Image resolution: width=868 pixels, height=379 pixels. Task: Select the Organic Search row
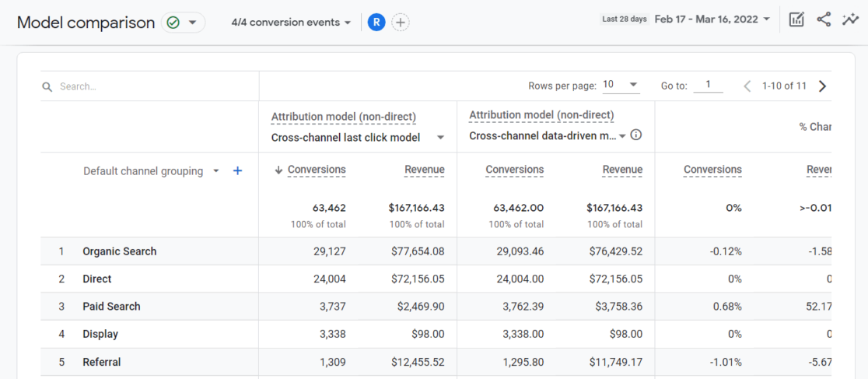click(x=120, y=251)
